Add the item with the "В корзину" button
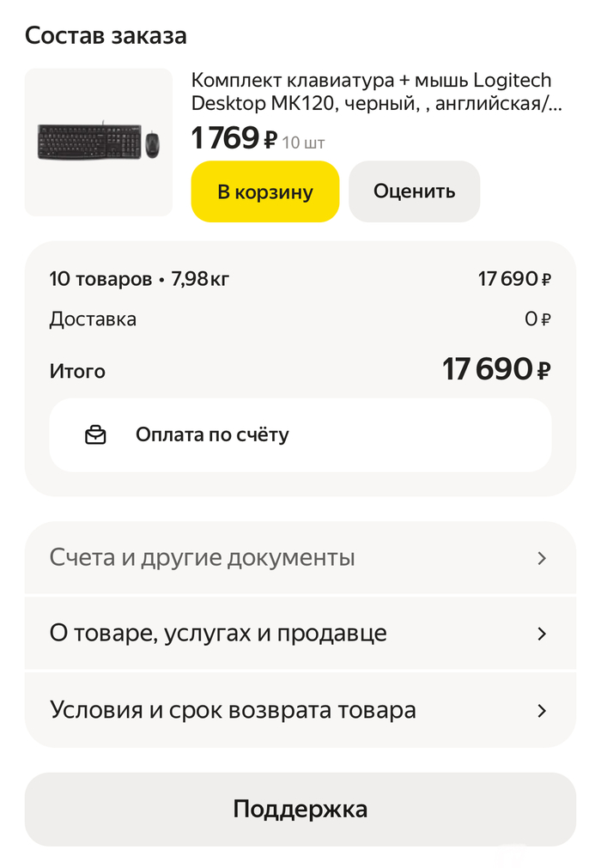Viewport: 601px width, 868px height. pyautogui.click(x=265, y=191)
